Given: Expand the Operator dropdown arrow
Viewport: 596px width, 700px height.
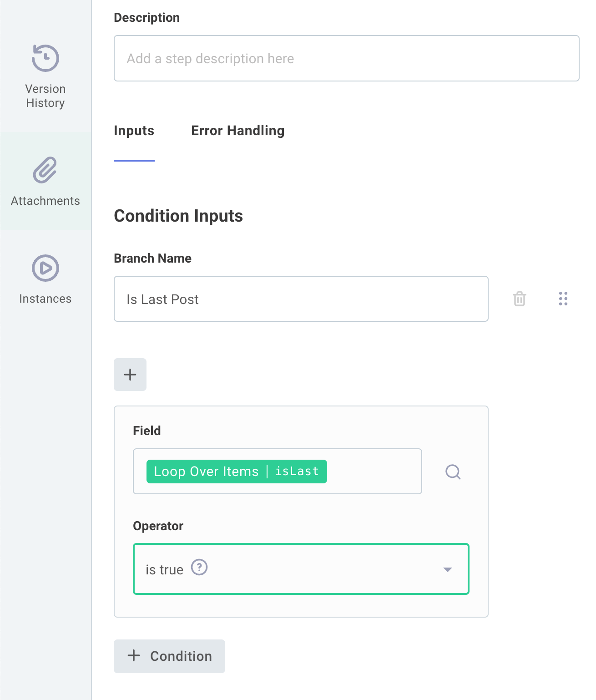Looking at the screenshot, I should (448, 570).
